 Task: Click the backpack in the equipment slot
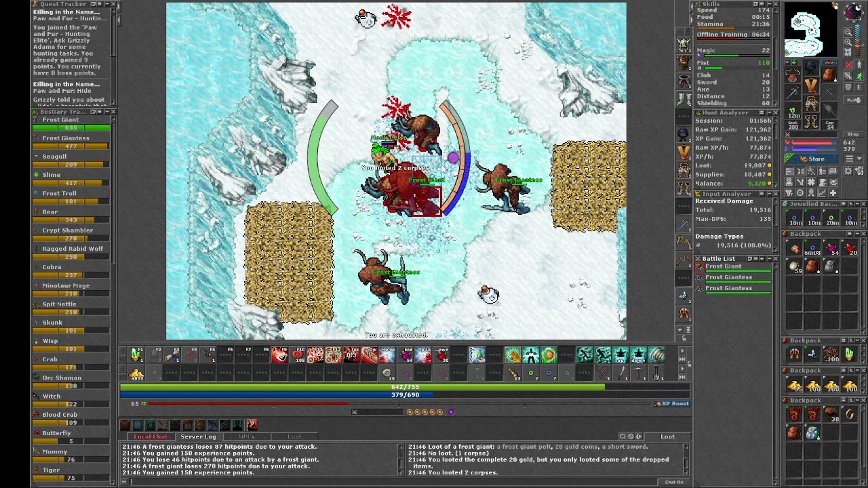tap(829, 75)
